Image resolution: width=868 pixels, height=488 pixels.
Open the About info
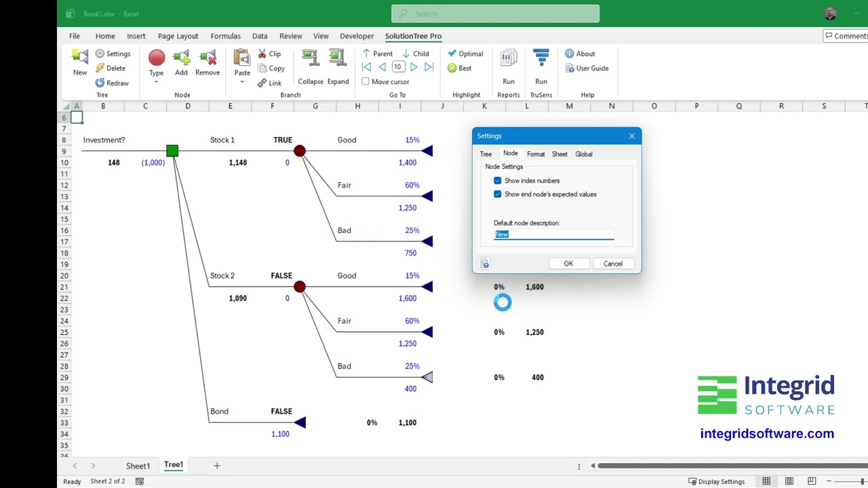580,54
